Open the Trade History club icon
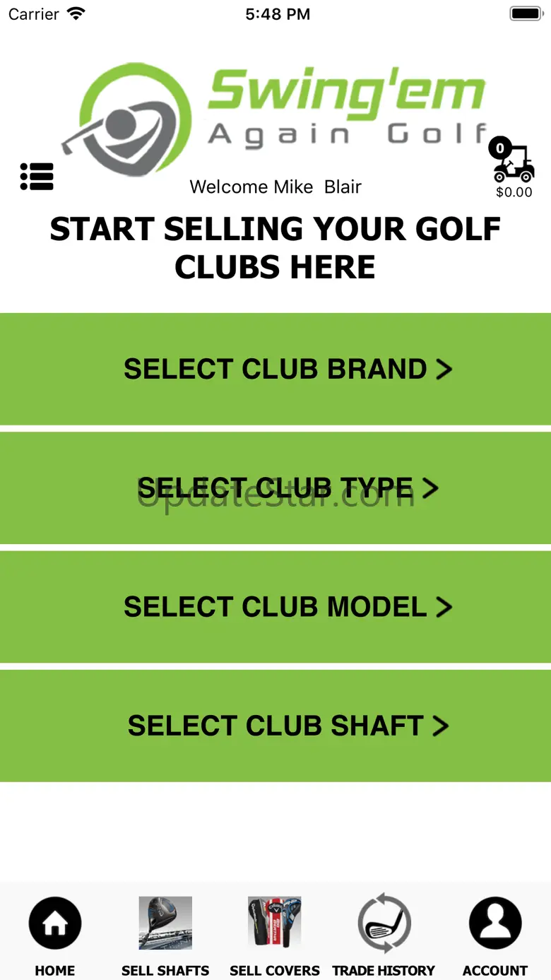 tap(384, 923)
